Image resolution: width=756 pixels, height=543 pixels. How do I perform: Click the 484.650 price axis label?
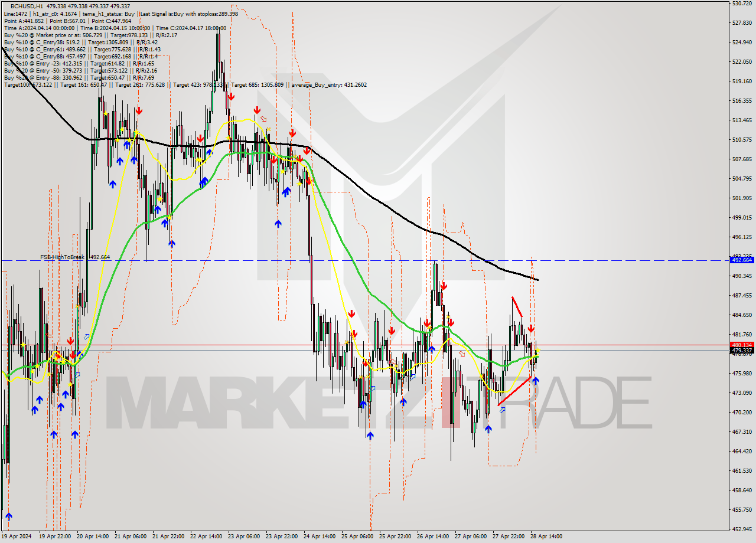click(742, 315)
